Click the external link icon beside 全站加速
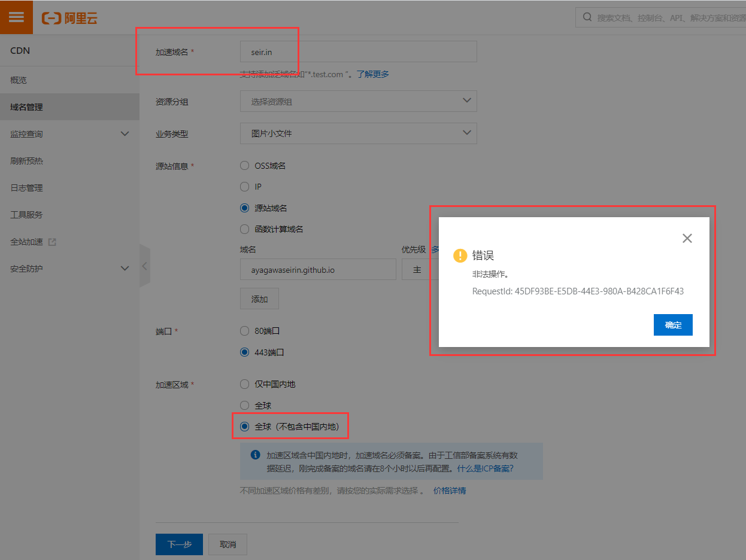The image size is (746, 560). (52, 242)
